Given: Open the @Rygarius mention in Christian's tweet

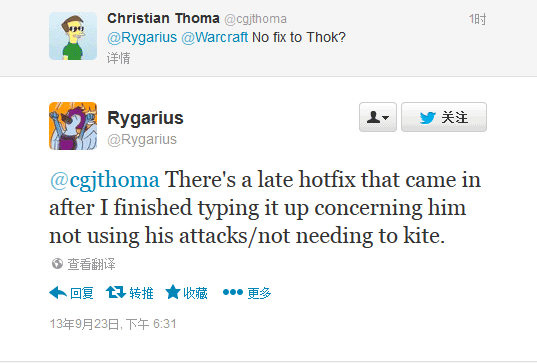Looking at the screenshot, I should [142, 38].
